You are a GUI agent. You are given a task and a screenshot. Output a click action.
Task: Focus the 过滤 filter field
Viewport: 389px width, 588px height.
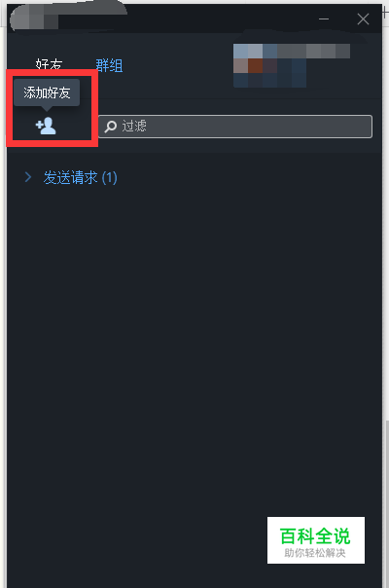235,127
